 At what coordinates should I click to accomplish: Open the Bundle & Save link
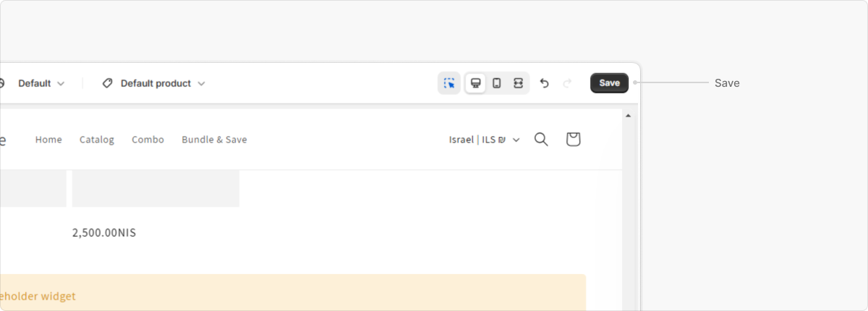coord(214,140)
